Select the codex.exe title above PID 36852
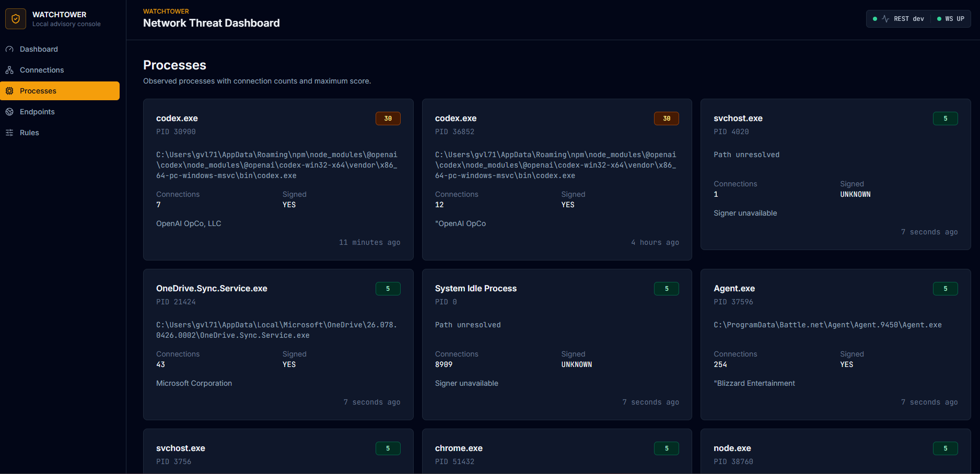This screenshot has width=980, height=474. point(456,118)
